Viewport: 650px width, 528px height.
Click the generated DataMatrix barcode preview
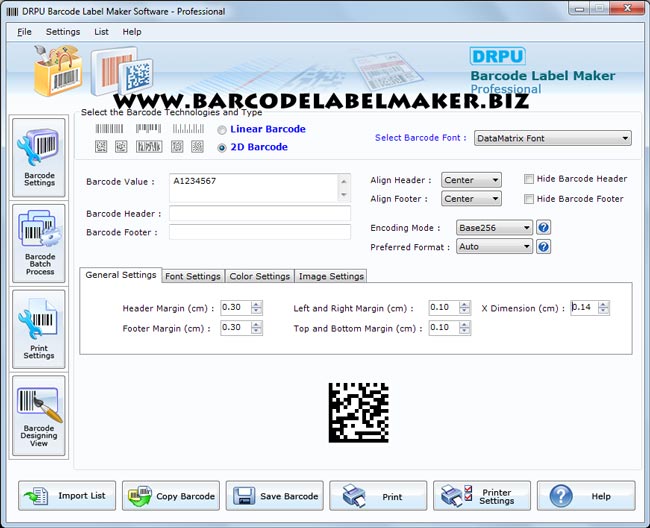tap(359, 412)
